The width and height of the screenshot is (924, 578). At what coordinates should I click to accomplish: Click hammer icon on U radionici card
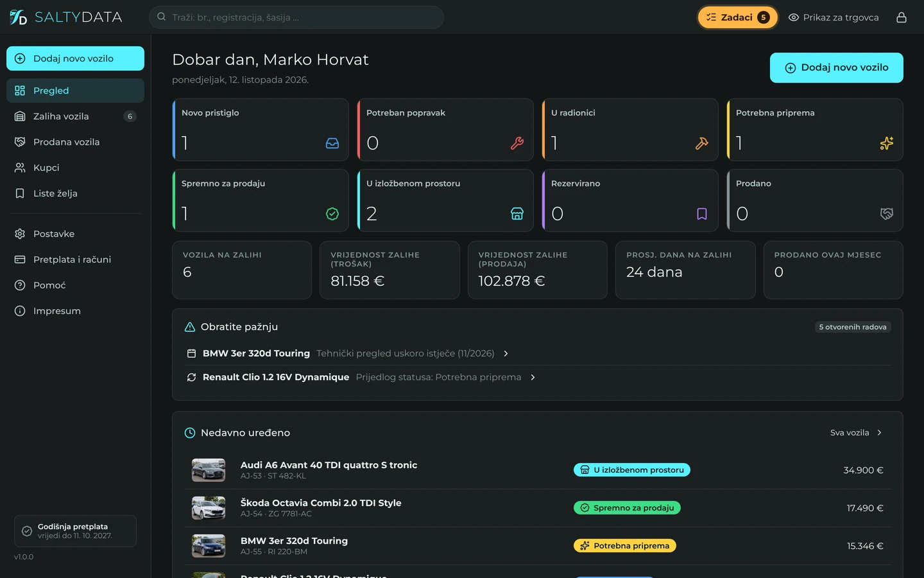(702, 143)
